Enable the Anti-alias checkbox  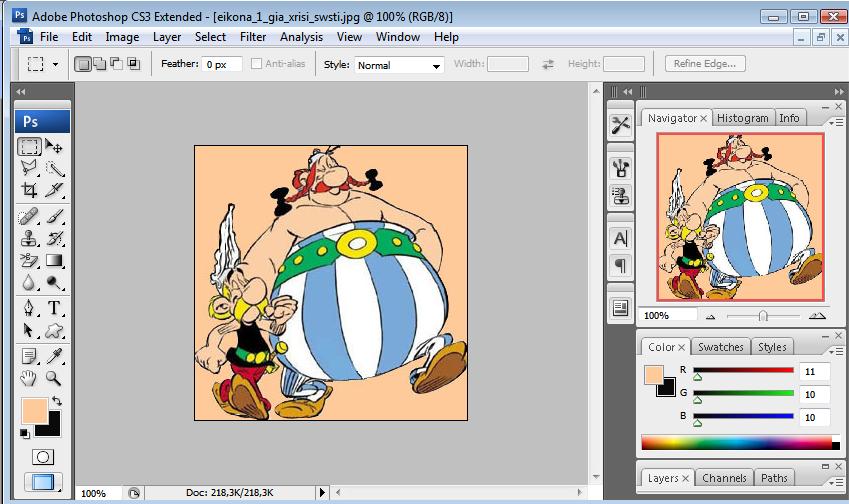[x=256, y=64]
